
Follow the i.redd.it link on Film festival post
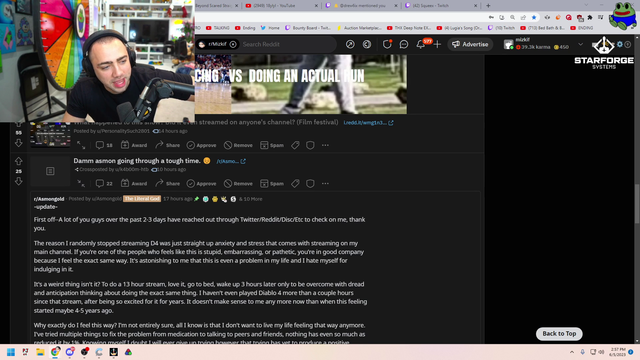click(x=368, y=122)
